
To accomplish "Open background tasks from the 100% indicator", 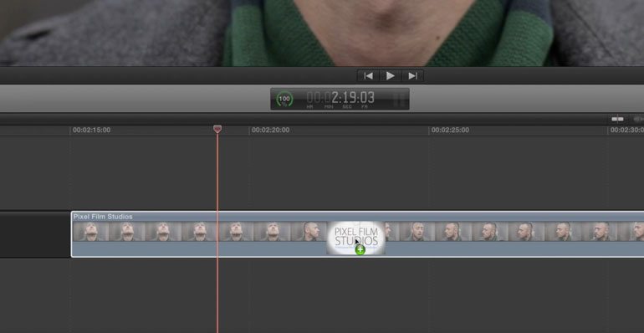I will [284, 99].
